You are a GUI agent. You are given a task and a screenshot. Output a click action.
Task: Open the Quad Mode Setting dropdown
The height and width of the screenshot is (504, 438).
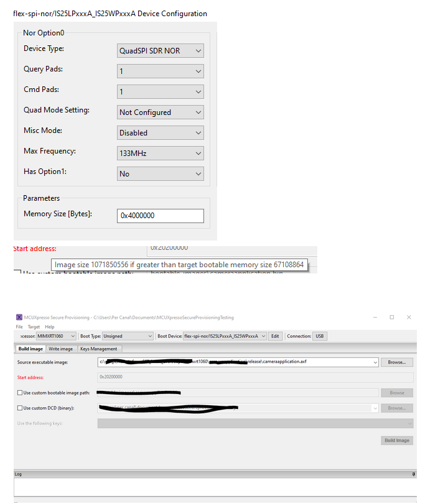coord(161,112)
